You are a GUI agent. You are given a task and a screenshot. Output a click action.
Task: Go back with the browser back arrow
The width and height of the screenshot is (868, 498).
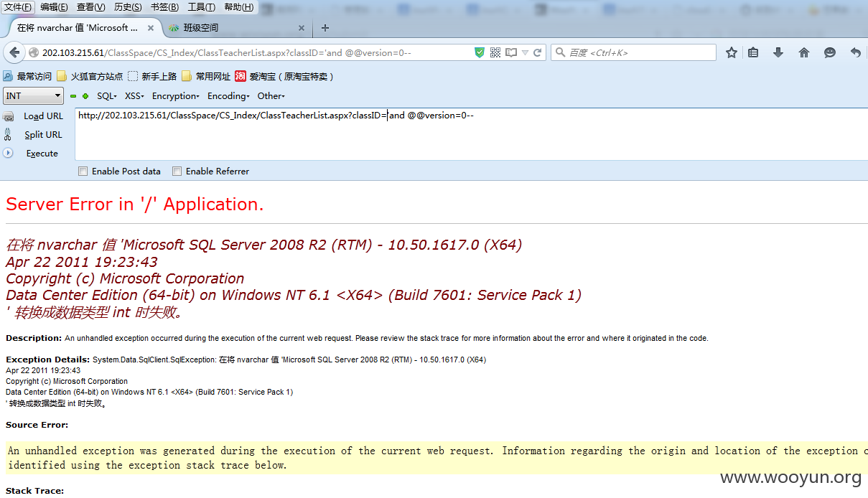coord(14,52)
